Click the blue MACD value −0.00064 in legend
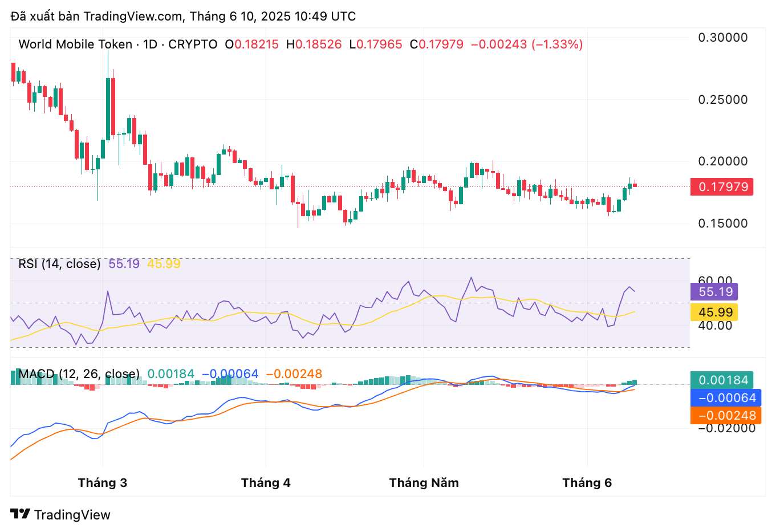 coord(230,374)
